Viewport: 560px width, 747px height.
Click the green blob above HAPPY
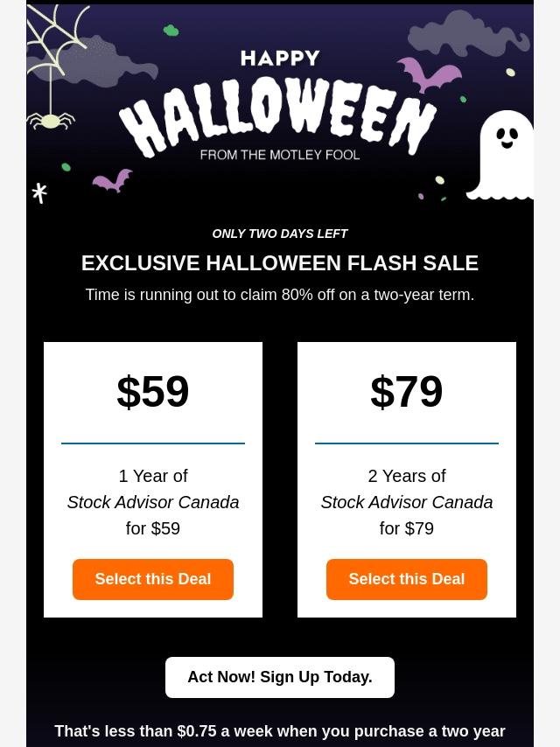tap(171, 31)
